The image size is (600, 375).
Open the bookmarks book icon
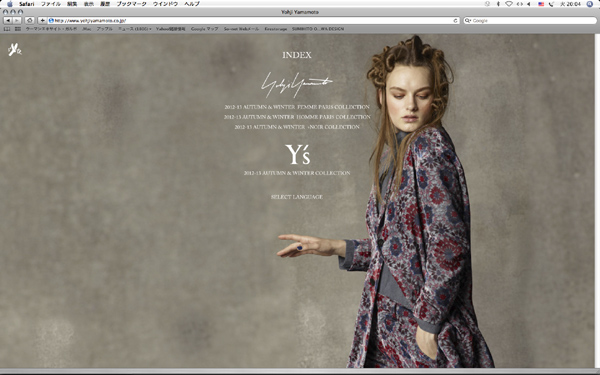coord(7,29)
